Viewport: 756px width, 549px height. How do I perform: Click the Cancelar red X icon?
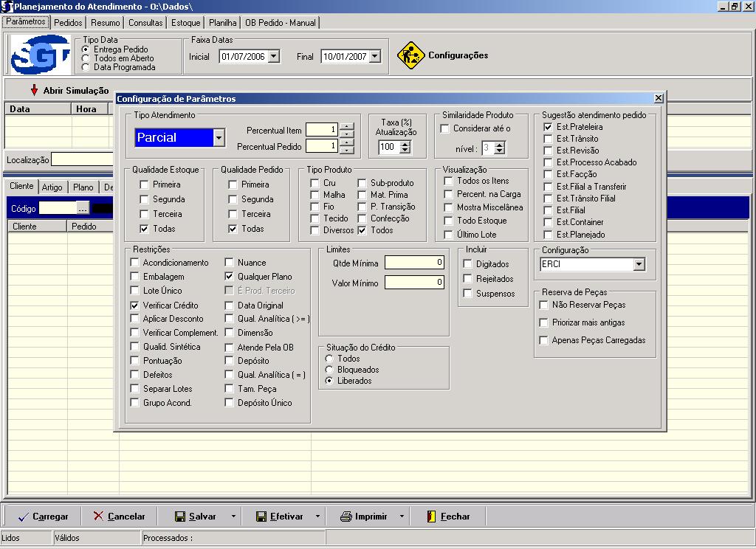[x=98, y=517]
